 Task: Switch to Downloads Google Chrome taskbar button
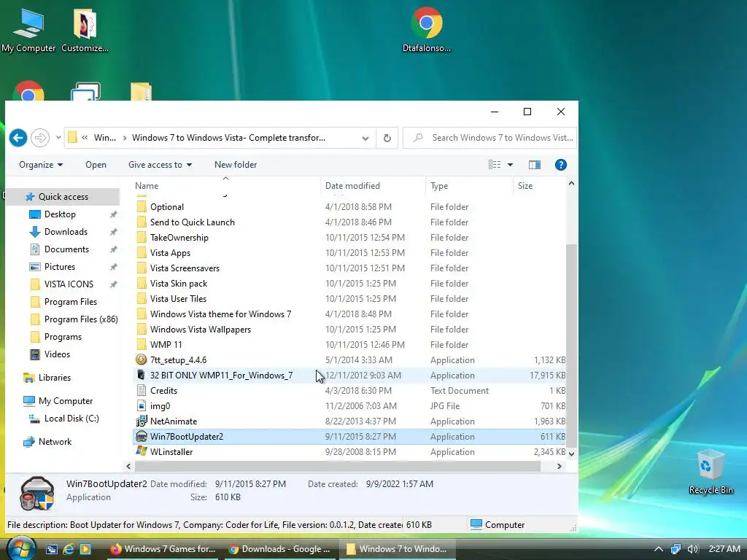pos(279,549)
